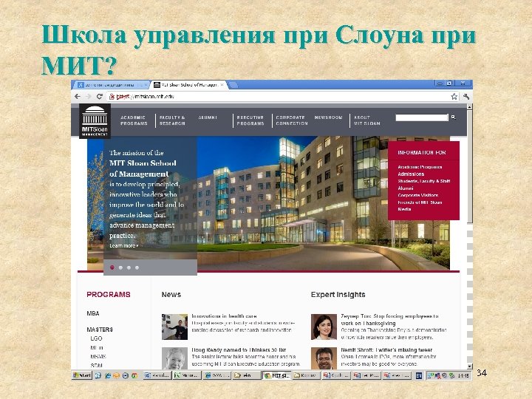Open Nemit Shroff Twitter's missing tweet article
Screen dimensions: 532x399
pyautogui.click(x=386, y=349)
